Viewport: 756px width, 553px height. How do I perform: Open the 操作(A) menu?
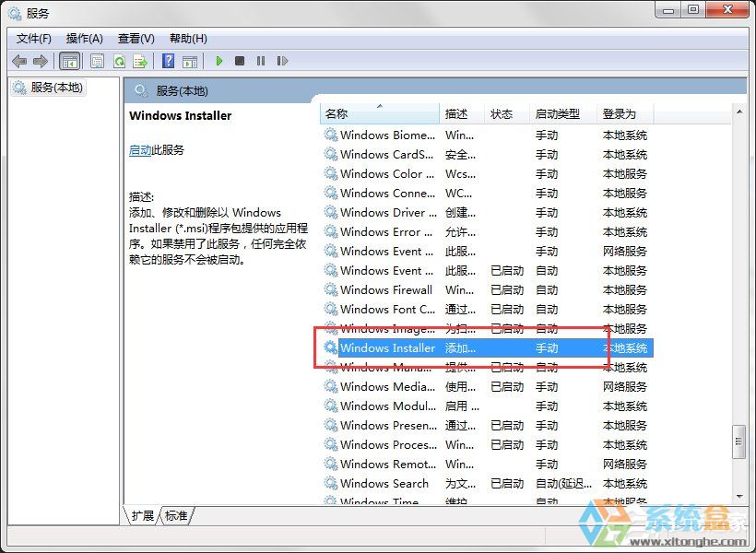85,39
